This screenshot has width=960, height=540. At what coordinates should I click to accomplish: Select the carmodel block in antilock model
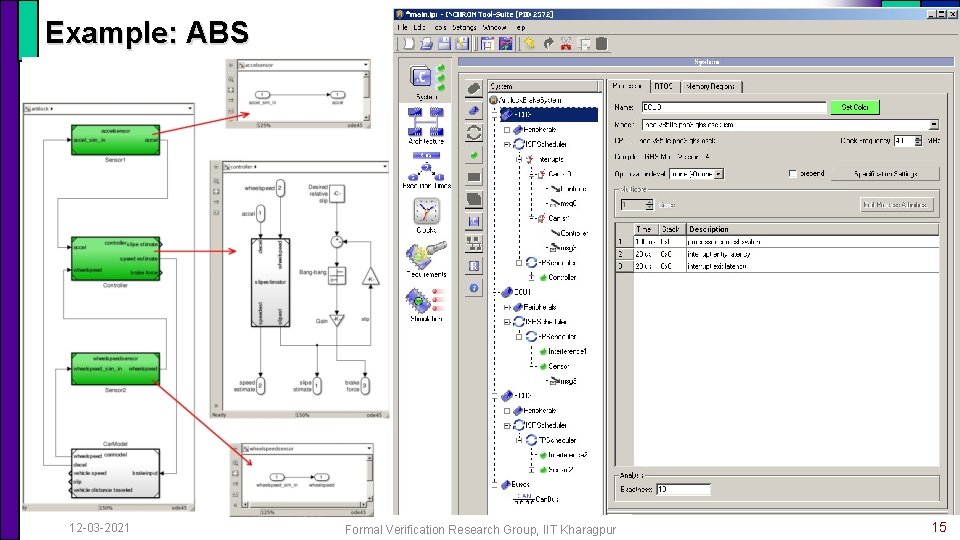(x=116, y=473)
